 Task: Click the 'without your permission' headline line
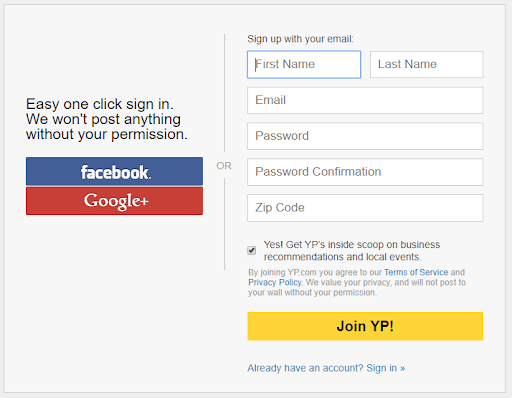click(x=107, y=134)
